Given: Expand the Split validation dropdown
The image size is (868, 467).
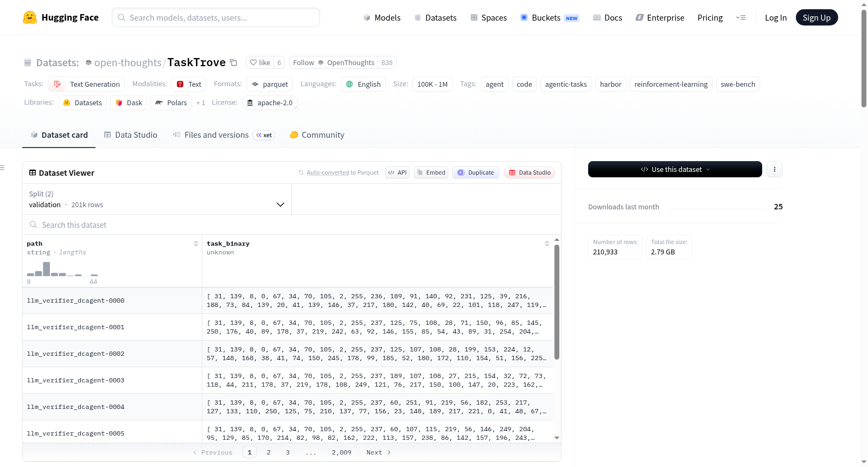Looking at the screenshot, I should [157, 199].
